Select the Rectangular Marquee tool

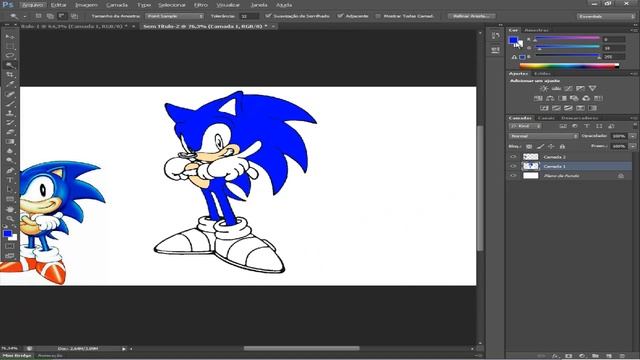click(10, 46)
